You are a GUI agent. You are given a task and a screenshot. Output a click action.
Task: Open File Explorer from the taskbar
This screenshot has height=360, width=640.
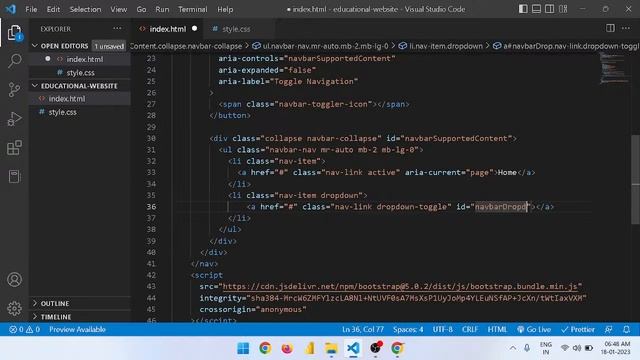[x=331, y=348]
